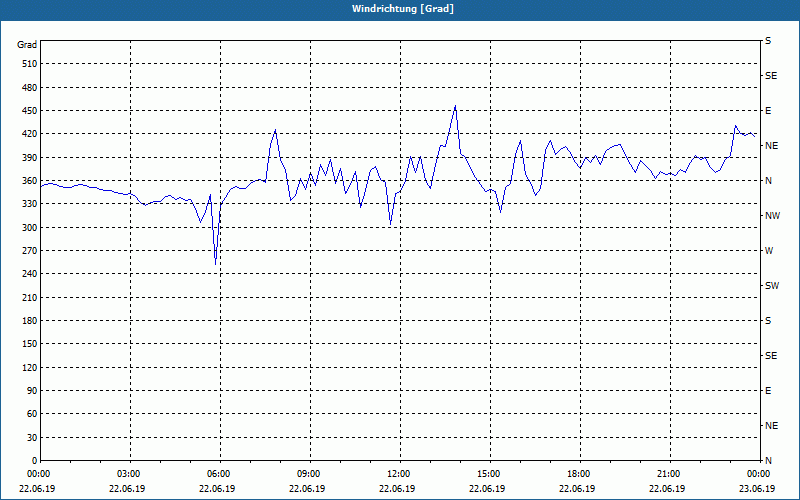Viewport: 800px width, 500px height.
Task: Select the SE compass label level with 495
Action: click(771, 76)
